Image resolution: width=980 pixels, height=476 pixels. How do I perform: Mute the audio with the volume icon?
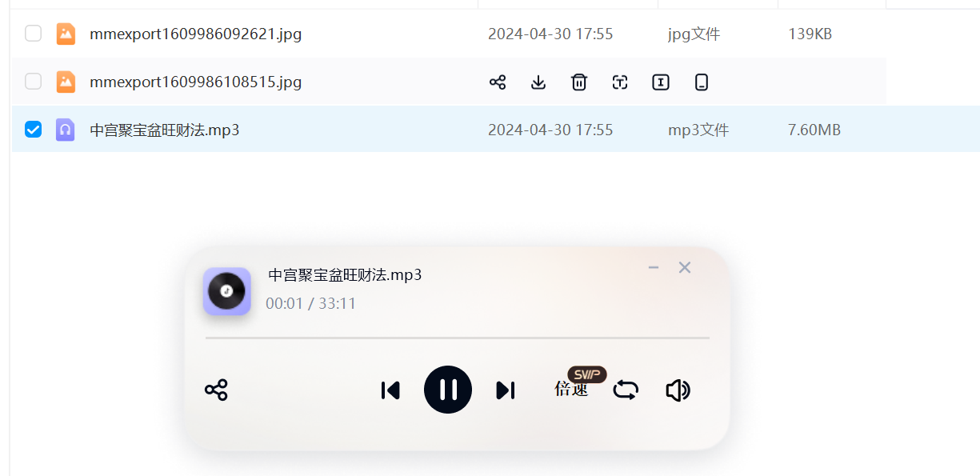(678, 390)
